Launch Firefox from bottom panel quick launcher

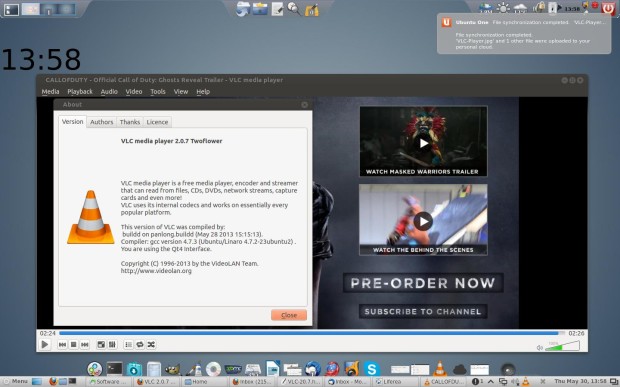pos(53,381)
